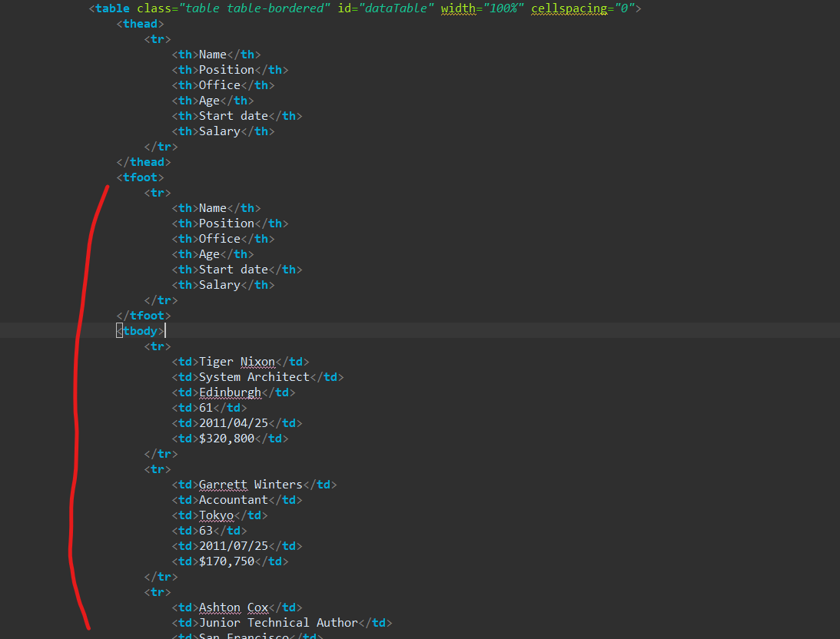Viewport: 840px width, 639px height.
Task: Click the opening tfoot tag
Action: pos(141,177)
